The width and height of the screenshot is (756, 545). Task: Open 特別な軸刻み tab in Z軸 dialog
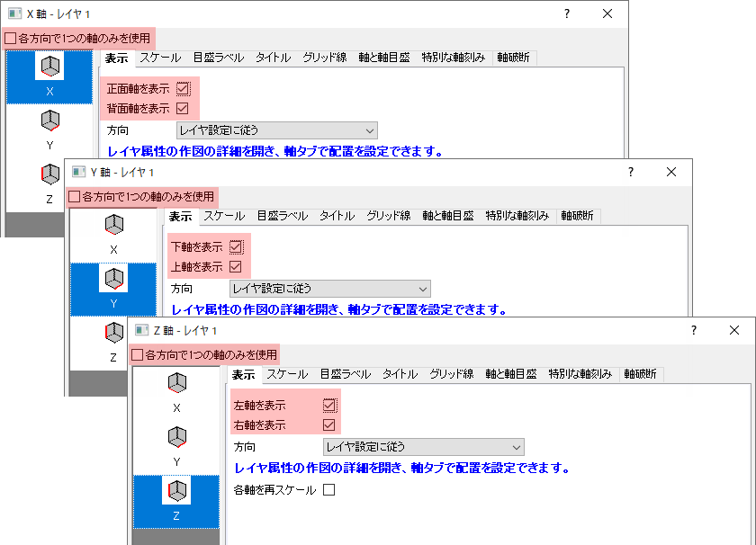(580, 374)
